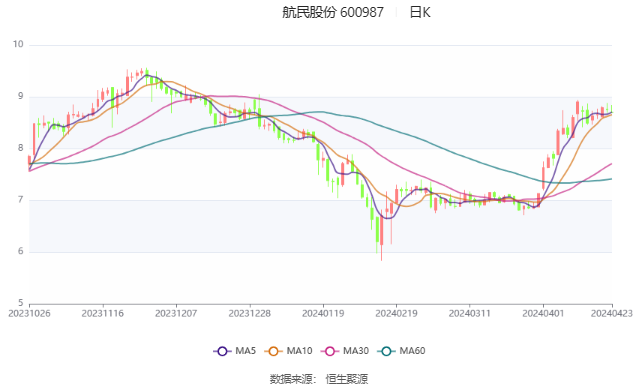The height and width of the screenshot is (387, 637).
Task: Click the 20231026 date axis label
Action: 29,313
